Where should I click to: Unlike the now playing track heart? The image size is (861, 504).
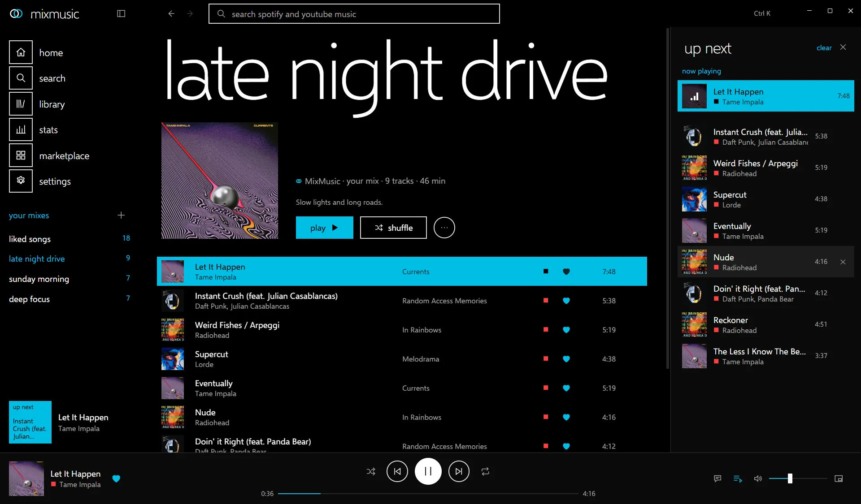116,478
